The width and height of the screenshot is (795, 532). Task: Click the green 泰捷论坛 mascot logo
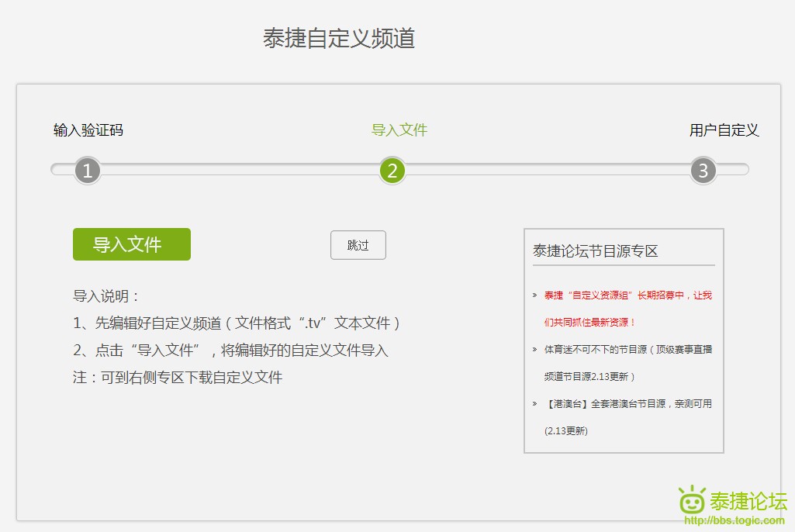(693, 500)
